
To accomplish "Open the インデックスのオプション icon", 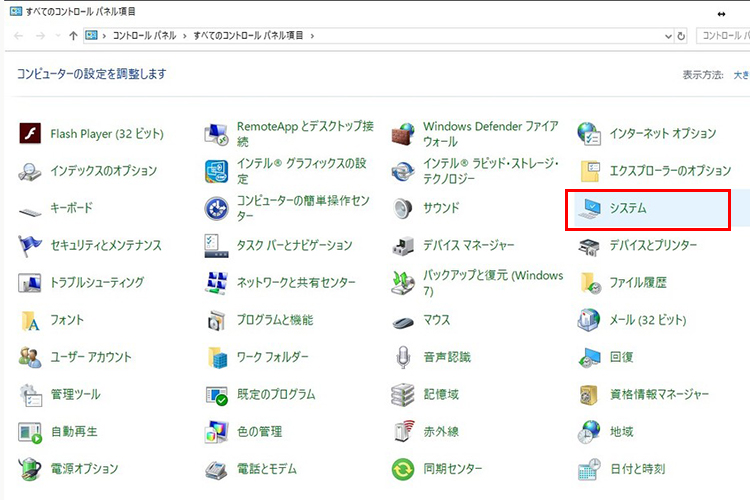I will tap(30, 171).
